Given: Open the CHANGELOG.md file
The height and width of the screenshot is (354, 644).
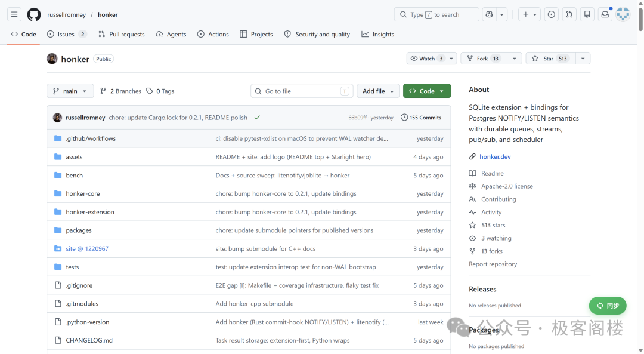Looking at the screenshot, I should [89, 340].
